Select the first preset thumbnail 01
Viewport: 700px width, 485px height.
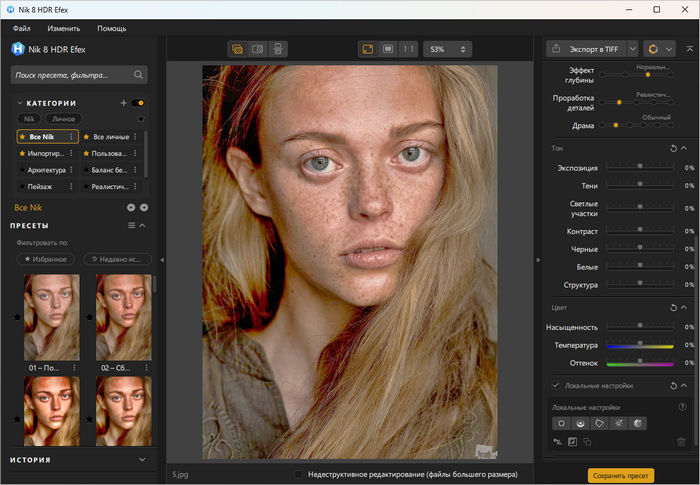coord(51,317)
